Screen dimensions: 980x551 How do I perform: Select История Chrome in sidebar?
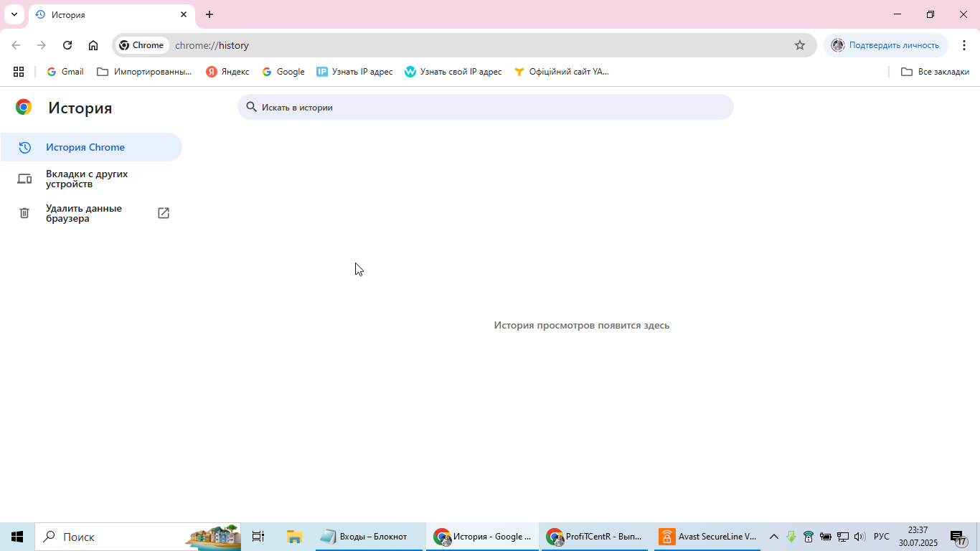(91, 147)
